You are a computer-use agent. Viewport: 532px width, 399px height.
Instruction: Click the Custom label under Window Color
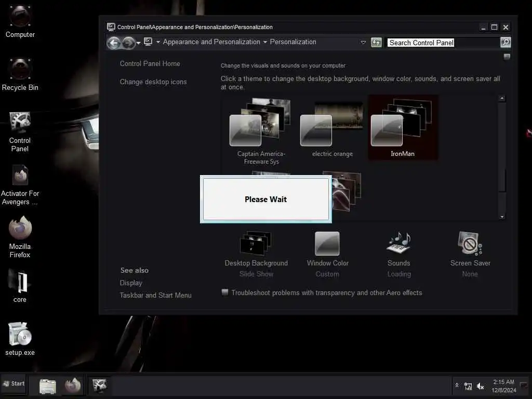pos(327,274)
